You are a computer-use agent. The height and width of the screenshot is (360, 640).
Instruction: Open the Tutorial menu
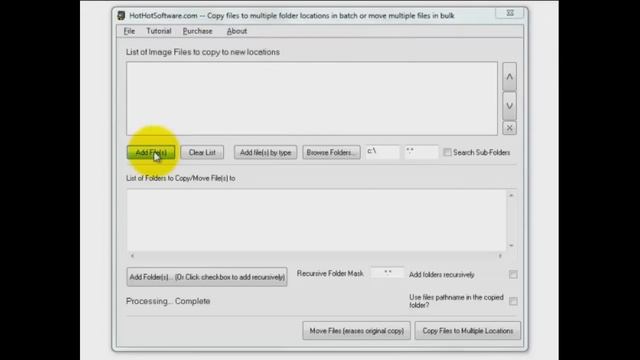[x=159, y=31]
